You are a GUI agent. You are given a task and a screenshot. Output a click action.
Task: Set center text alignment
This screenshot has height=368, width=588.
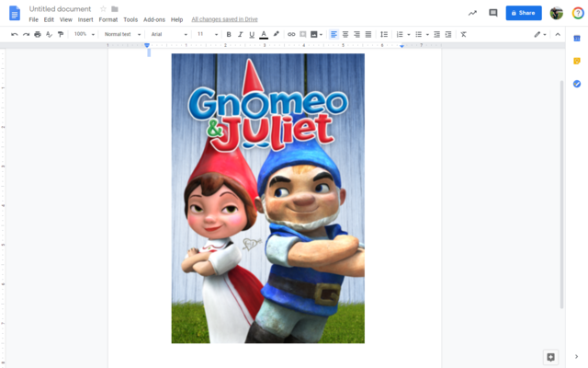tap(345, 34)
